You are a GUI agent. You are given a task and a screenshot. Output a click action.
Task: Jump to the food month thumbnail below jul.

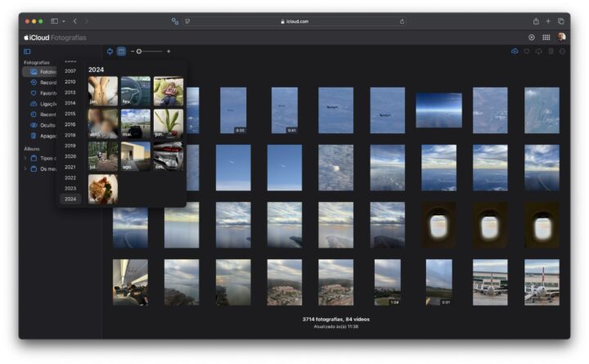tap(103, 189)
